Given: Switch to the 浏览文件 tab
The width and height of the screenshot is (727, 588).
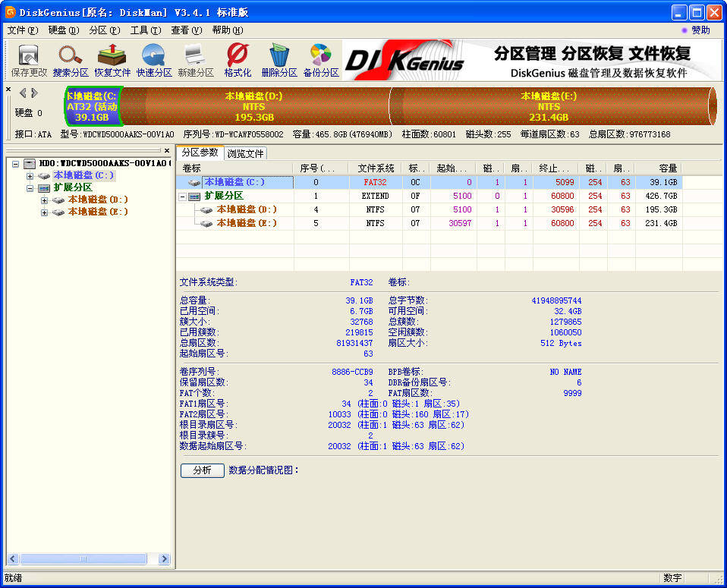Looking at the screenshot, I should [x=245, y=153].
